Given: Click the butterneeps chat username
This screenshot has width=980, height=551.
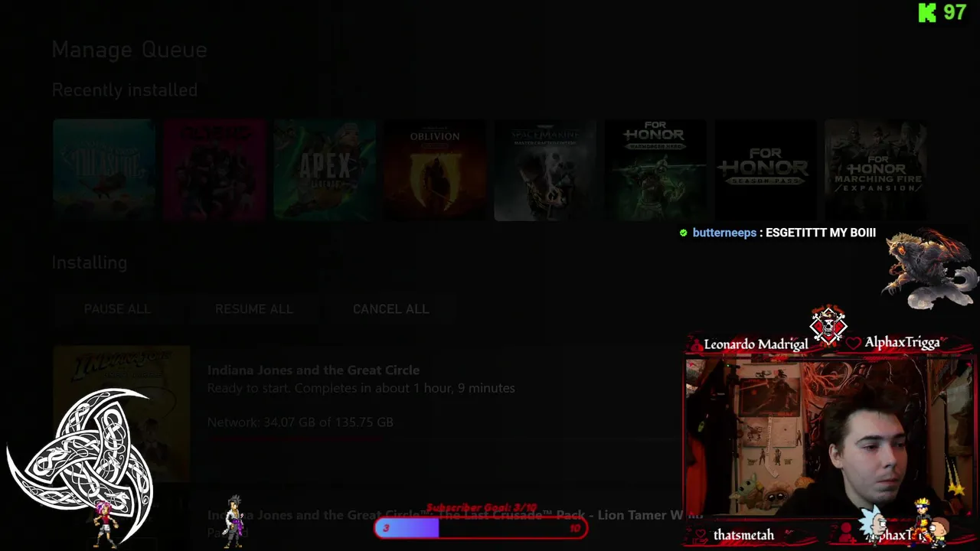Looking at the screenshot, I should coord(724,233).
